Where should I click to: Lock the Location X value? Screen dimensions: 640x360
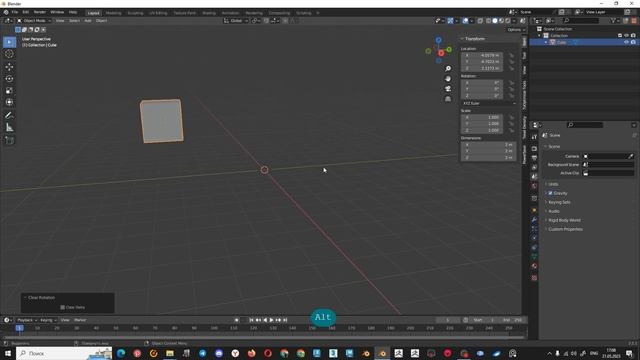[x=511, y=55]
